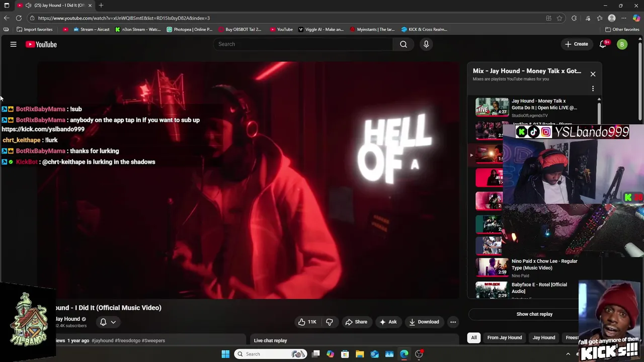
Task: Open the browser tab actions menu icon
Action: pyautogui.click(x=7, y=6)
